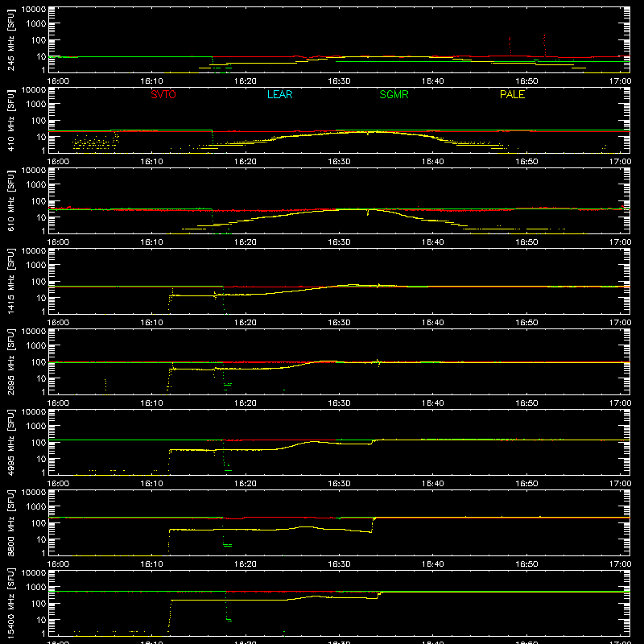Click the 16:20 time label below 410 MHz plot
This screenshot has height=644, width=644.
[x=246, y=162]
